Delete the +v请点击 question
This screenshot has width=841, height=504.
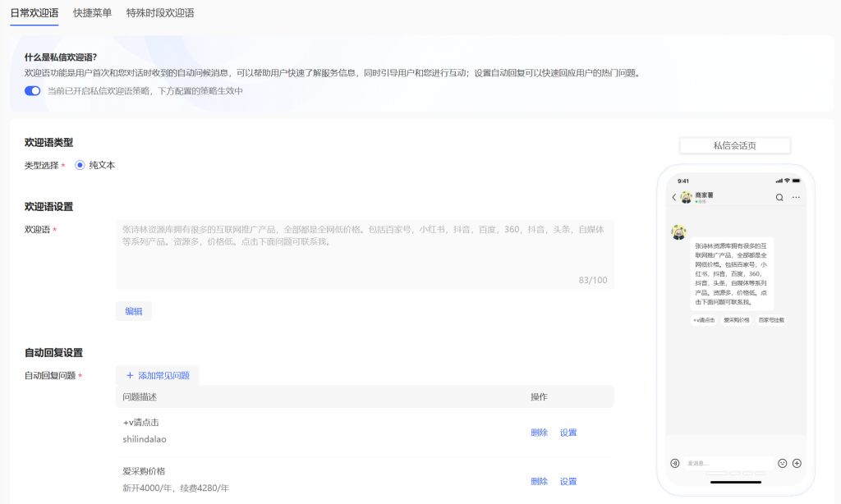(539, 432)
